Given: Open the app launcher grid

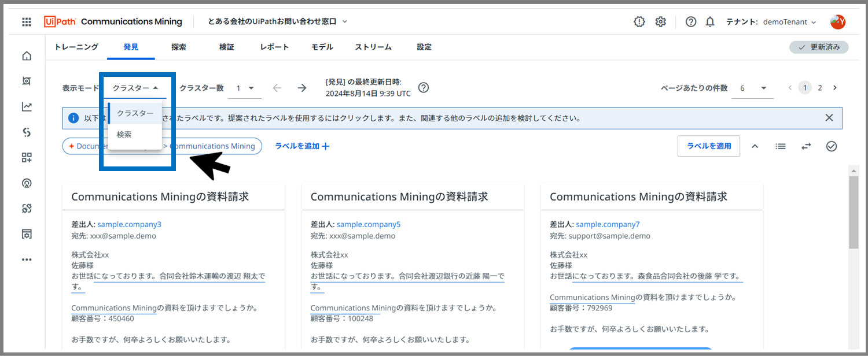Looking at the screenshot, I should tap(27, 22).
